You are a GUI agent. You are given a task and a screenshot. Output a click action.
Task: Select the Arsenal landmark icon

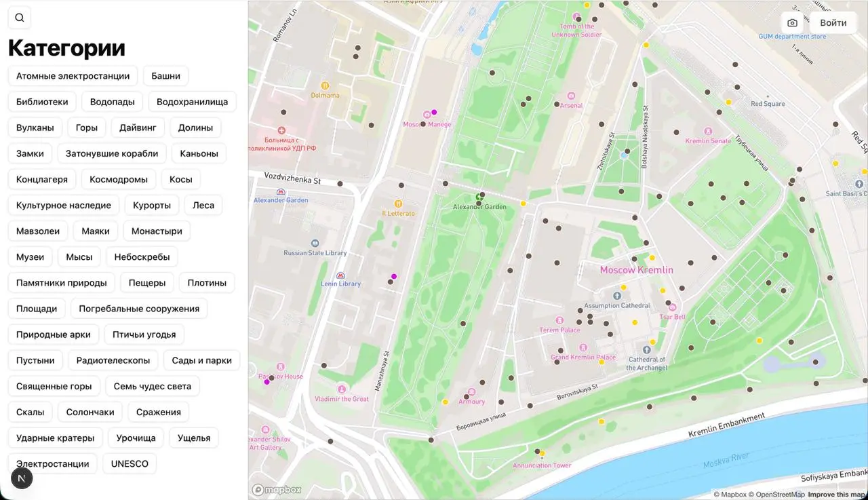[x=571, y=96]
